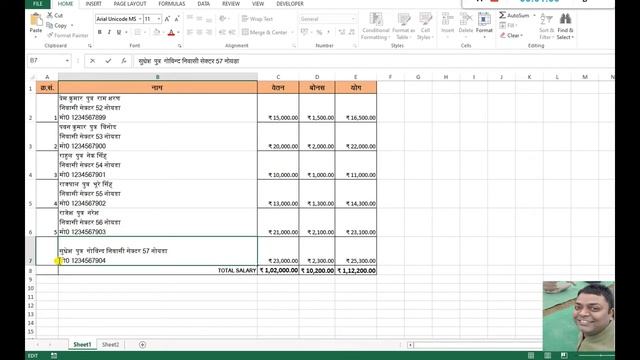The height and width of the screenshot is (360, 640).
Task: Open the Font group dialog launcher
Action: pos(180,46)
